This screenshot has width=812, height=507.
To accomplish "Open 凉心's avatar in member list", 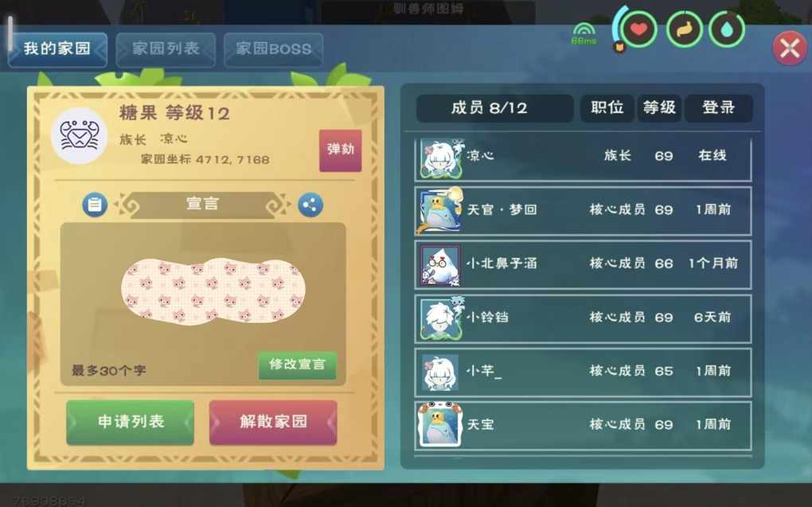I will 441,158.
